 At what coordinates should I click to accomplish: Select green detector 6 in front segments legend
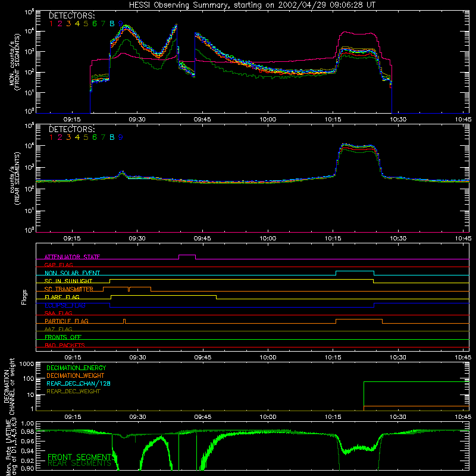[95, 24]
